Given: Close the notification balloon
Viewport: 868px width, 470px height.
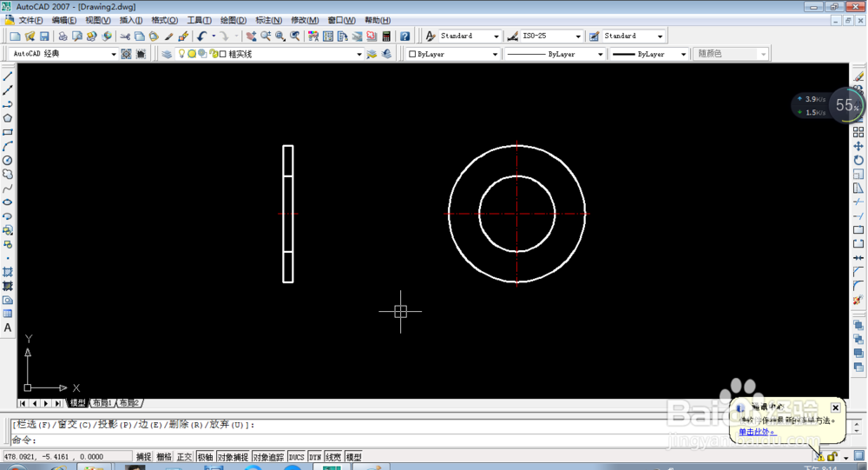Looking at the screenshot, I should tap(835, 408).
